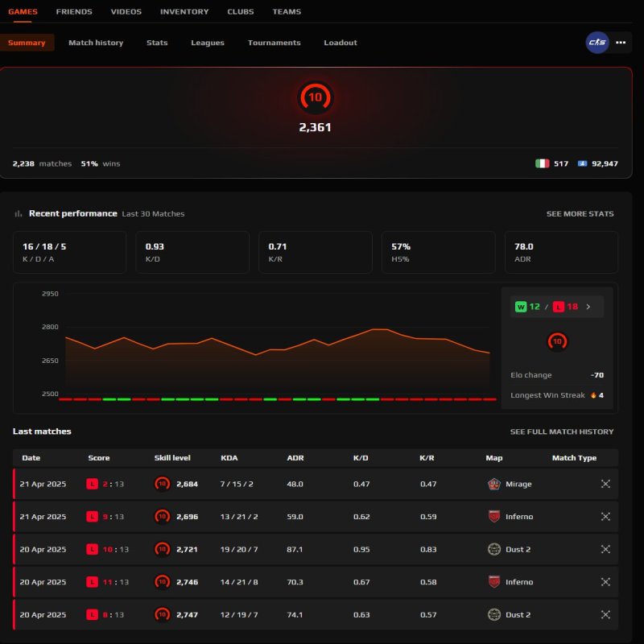Click the skill level badge showing 2,684 elo
Image resolution: width=644 pixels, height=644 pixels.
(x=162, y=484)
